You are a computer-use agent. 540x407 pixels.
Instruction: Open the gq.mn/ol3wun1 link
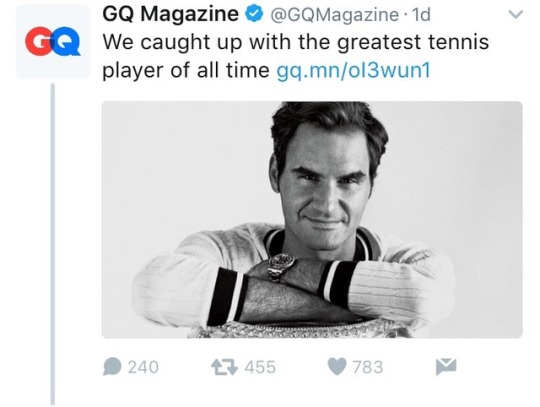(x=354, y=71)
